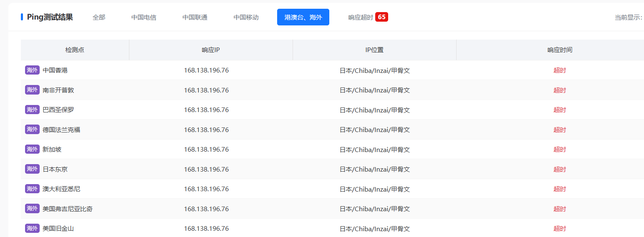Screen dimensions: 644x237
Task: Switch to the 中国移动 tab
Action: (246, 17)
